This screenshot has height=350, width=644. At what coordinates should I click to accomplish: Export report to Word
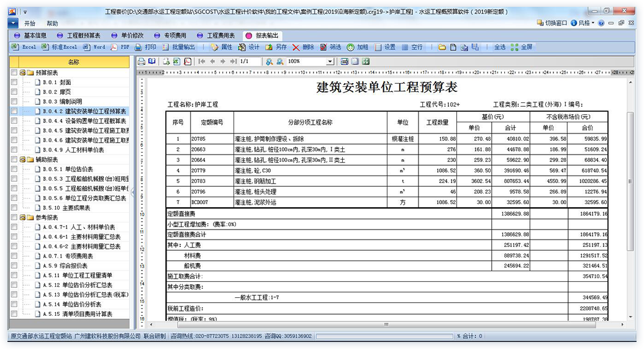(x=94, y=47)
